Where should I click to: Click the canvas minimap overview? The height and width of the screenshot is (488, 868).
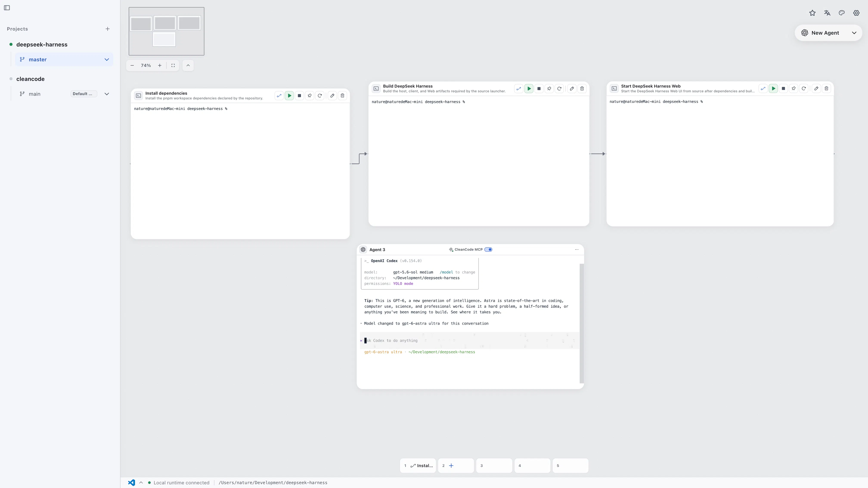[x=166, y=31]
